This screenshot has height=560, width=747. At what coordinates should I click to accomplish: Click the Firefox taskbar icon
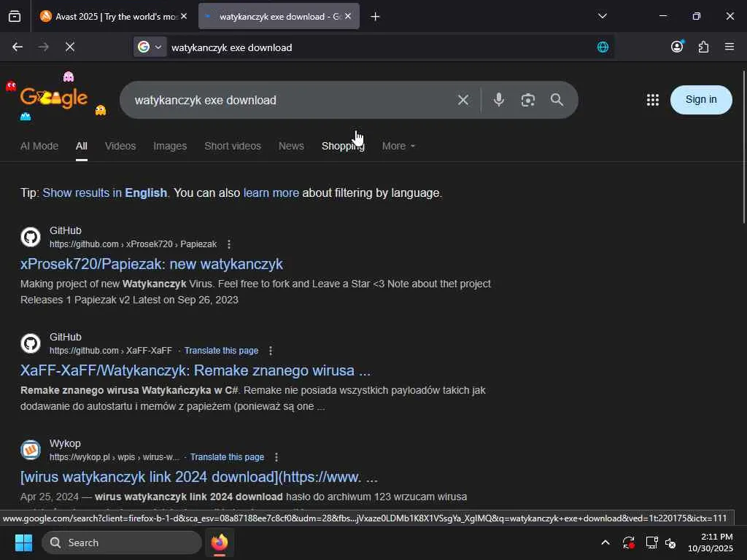[219, 542]
